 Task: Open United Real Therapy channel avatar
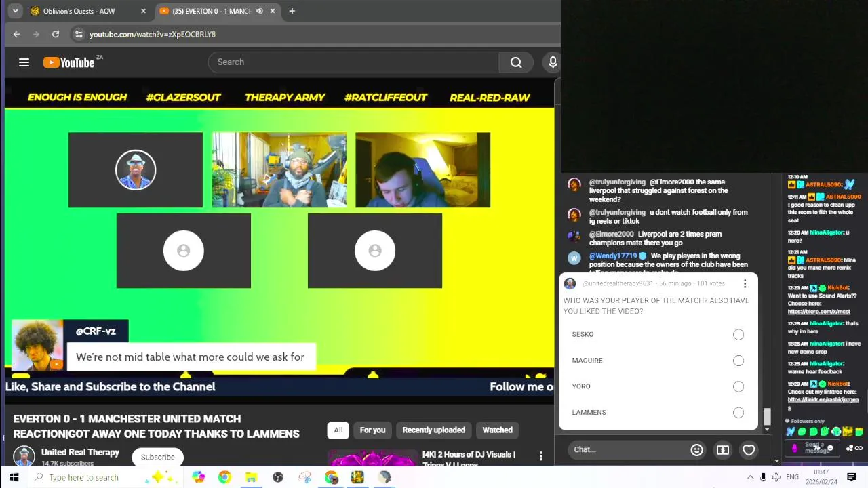(x=24, y=456)
